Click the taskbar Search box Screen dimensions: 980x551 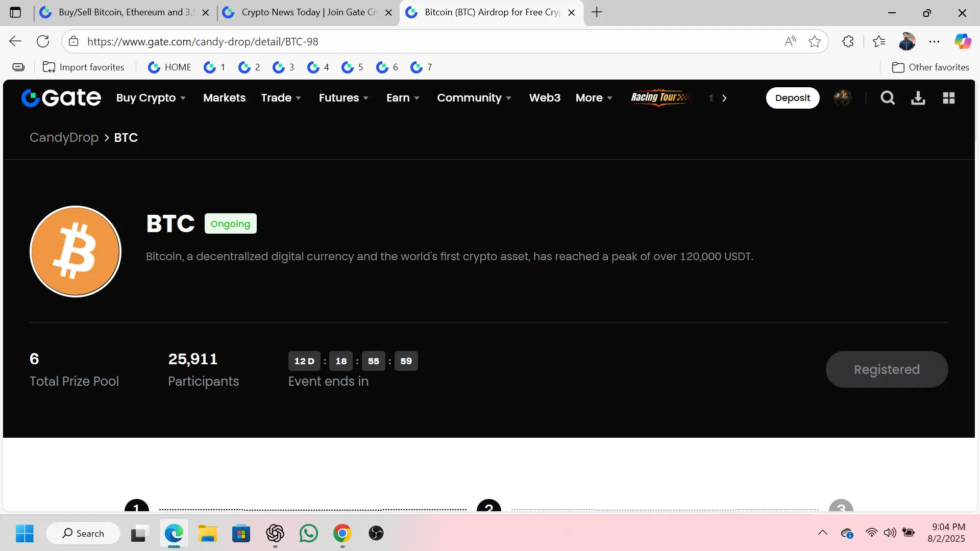point(83,534)
